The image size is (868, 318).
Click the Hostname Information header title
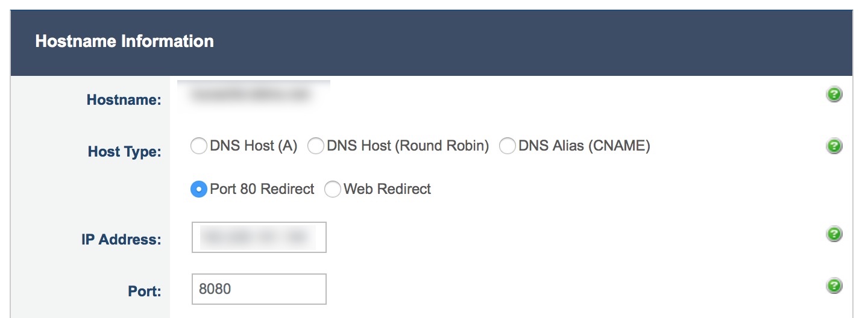point(125,42)
